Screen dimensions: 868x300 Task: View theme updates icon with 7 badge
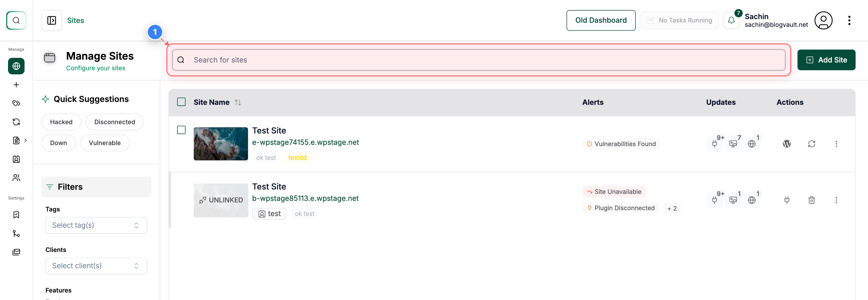tap(734, 144)
